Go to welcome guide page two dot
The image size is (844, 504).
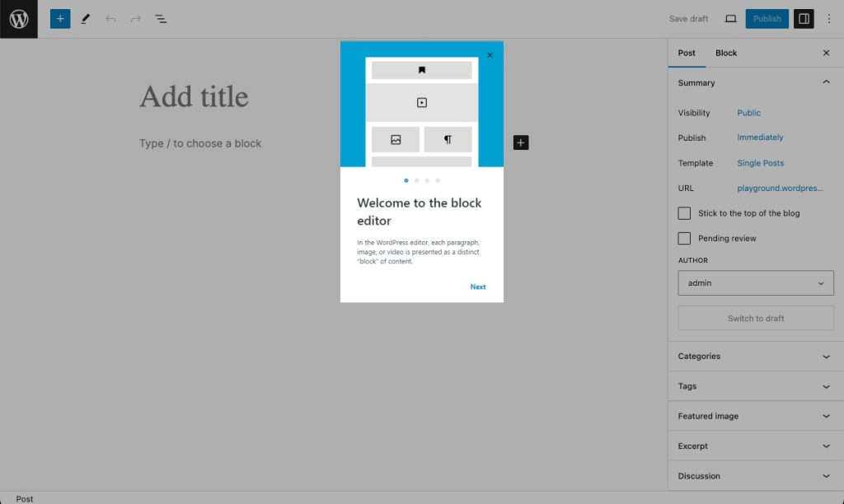tap(416, 180)
